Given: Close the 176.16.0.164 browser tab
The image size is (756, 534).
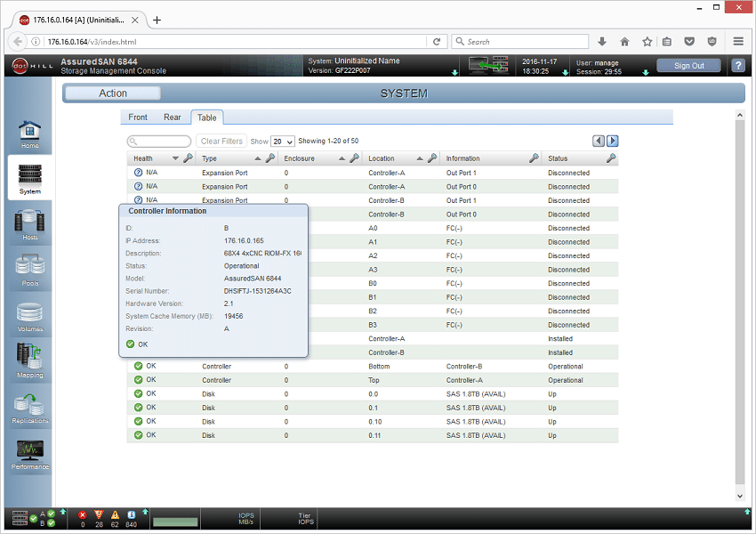Looking at the screenshot, I should (135, 20).
